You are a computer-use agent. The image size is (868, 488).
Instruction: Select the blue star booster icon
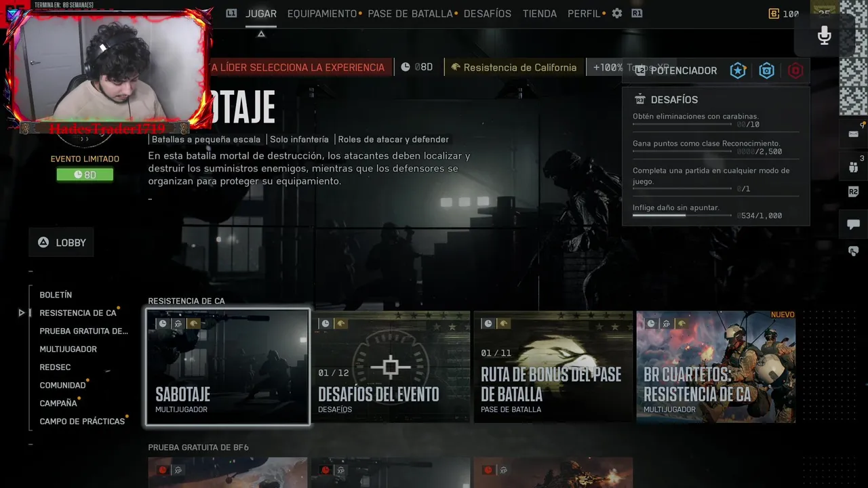click(x=738, y=70)
